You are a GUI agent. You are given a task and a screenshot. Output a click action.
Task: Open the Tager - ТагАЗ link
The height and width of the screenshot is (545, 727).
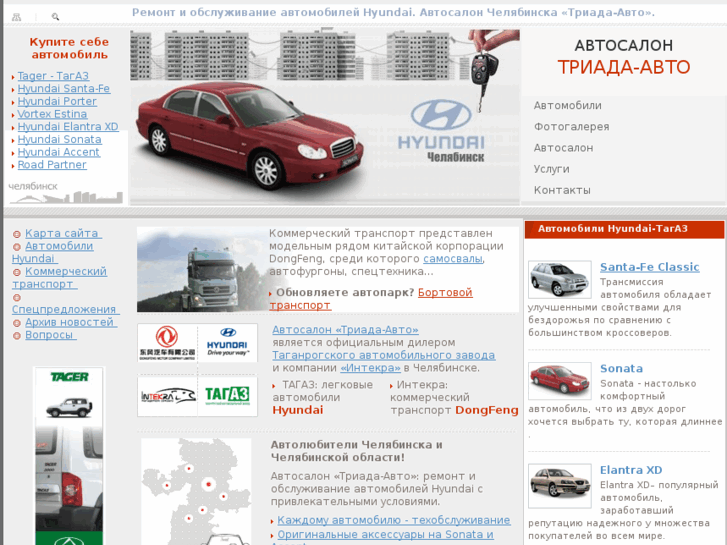tap(53, 76)
